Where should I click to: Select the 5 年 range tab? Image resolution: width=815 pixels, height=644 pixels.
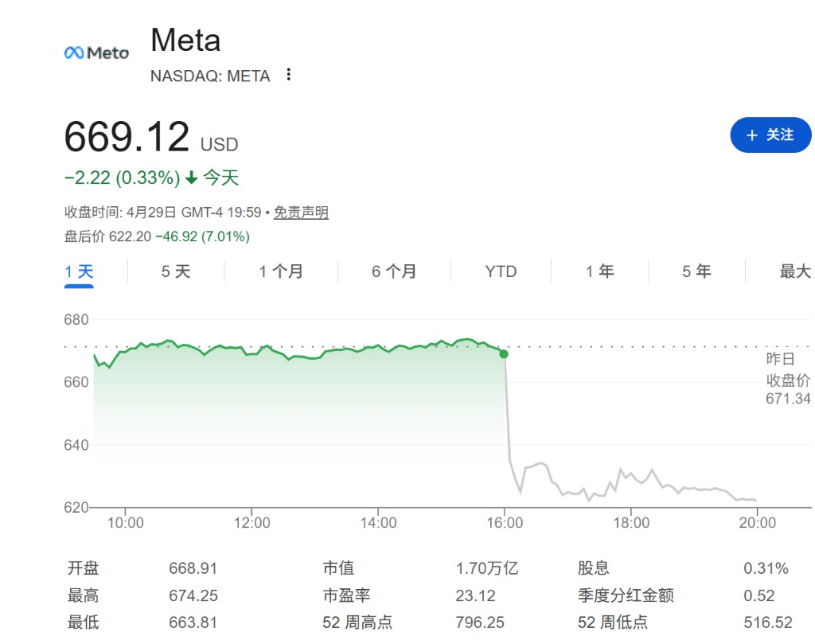point(696,271)
